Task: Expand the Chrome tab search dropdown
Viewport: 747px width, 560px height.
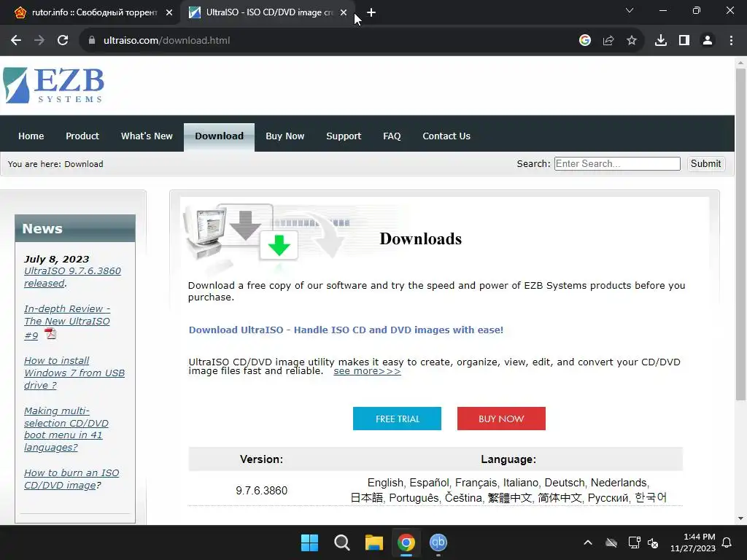Action: point(630,10)
